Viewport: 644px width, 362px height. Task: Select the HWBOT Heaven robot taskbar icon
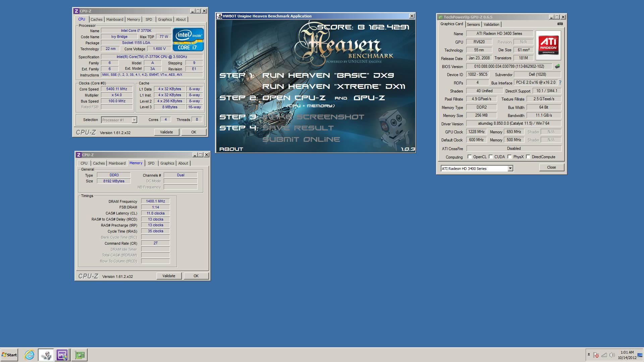click(46, 355)
